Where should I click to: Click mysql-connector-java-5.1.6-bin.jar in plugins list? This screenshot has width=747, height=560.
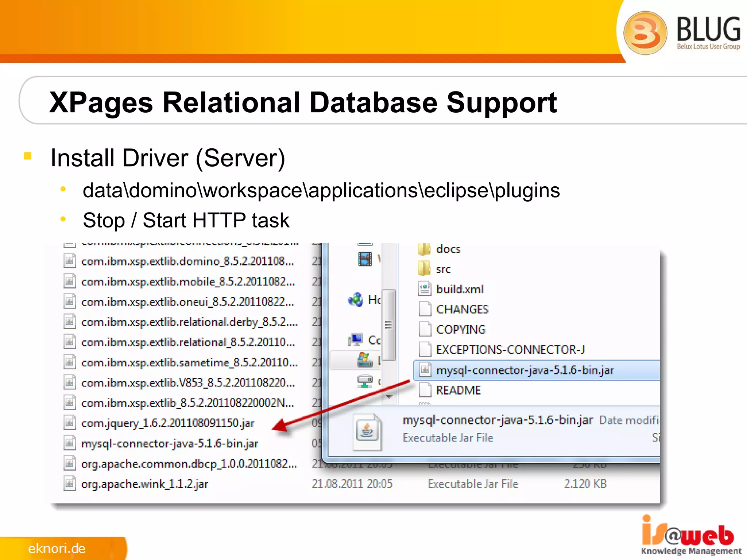click(170, 443)
